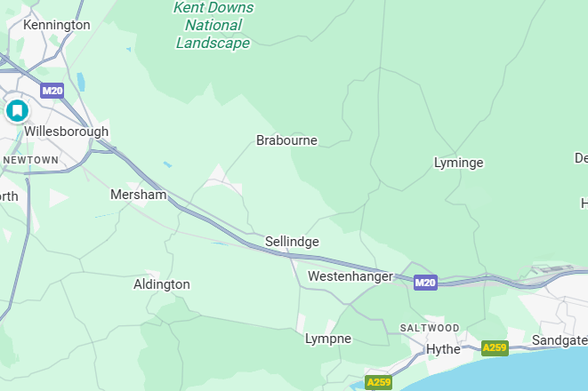Click the saved place bookmark marker
This screenshot has width=588, height=391.
click(x=17, y=111)
